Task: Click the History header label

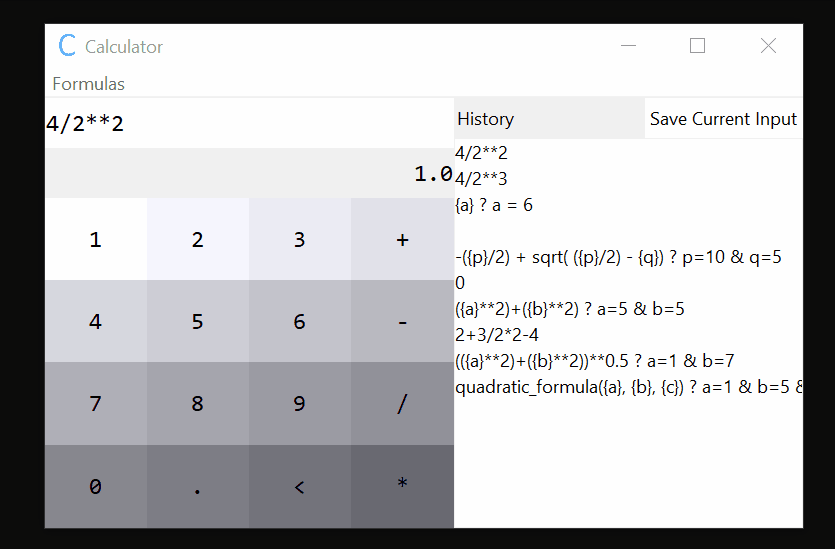Action: [x=485, y=119]
